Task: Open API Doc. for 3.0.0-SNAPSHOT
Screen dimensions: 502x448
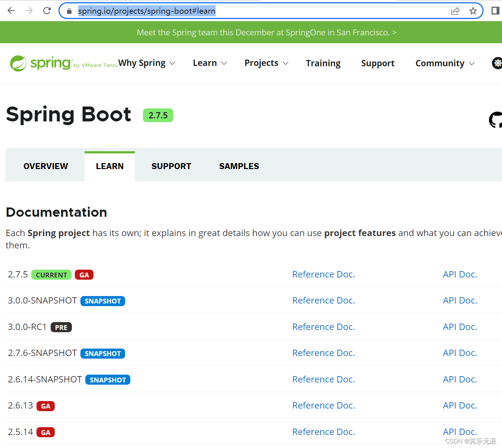Action: [x=460, y=301]
